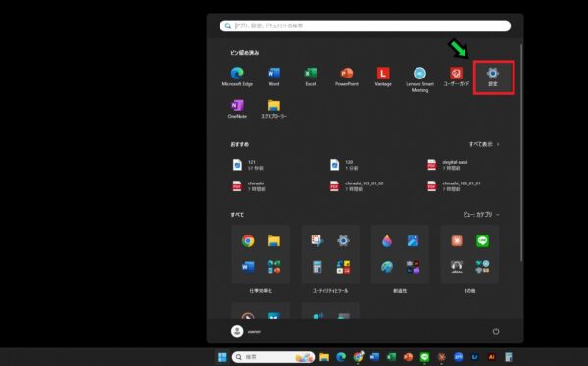Launch Illustrator (Ai) from the taskbar
The width and height of the screenshot is (588, 366).
tap(491, 357)
